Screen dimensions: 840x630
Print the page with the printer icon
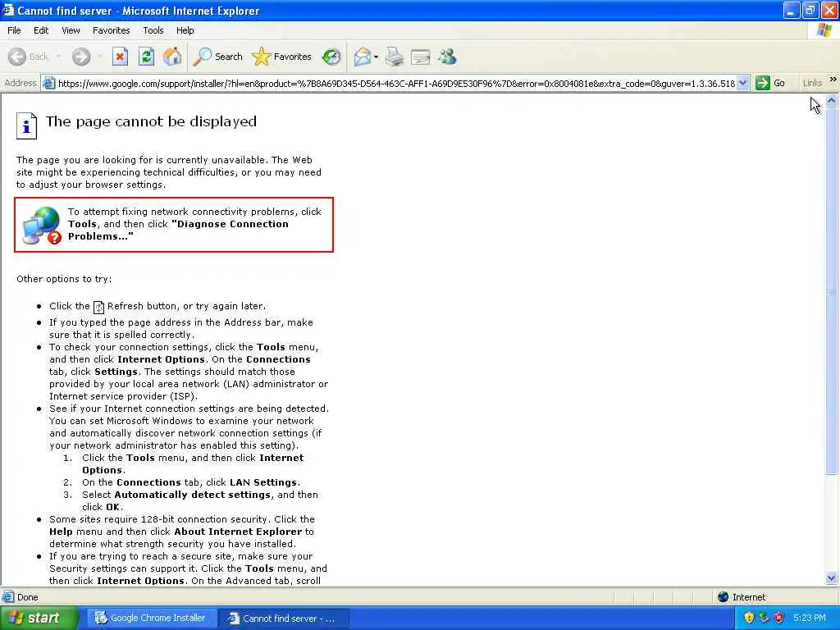click(395, 57)
